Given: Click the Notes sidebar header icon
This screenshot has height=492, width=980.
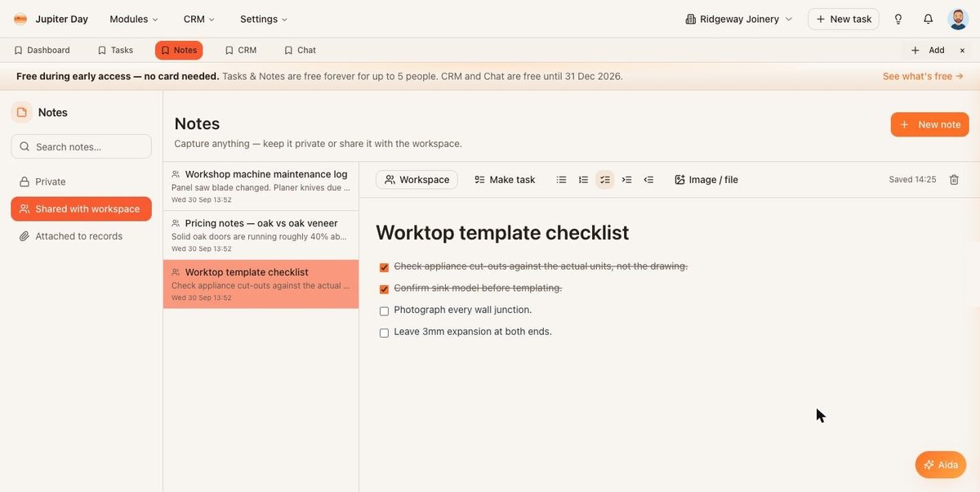Looking at the screenshot, I should pos(21,112).
